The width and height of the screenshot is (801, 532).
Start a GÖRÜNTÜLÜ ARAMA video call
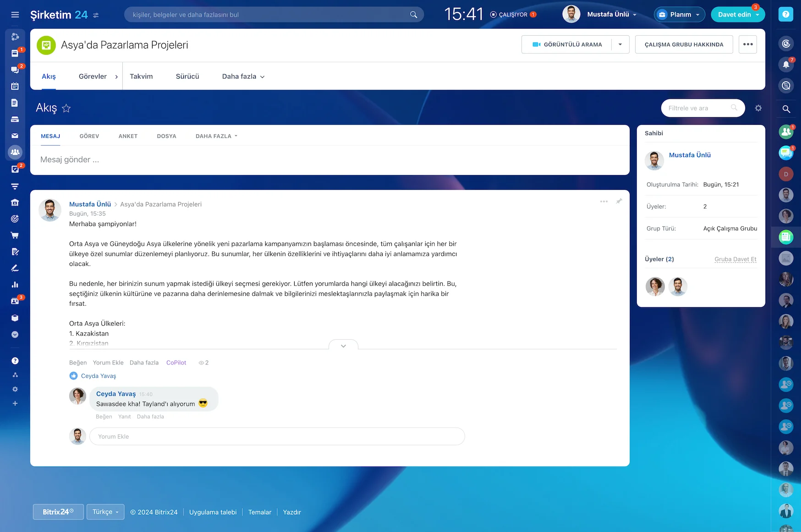point(567,44)
